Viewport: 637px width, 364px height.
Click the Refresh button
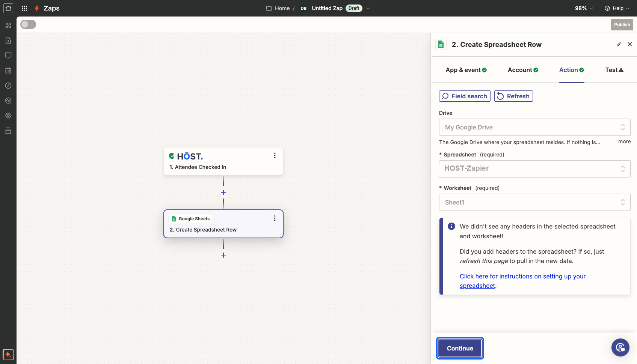(513, 96)
